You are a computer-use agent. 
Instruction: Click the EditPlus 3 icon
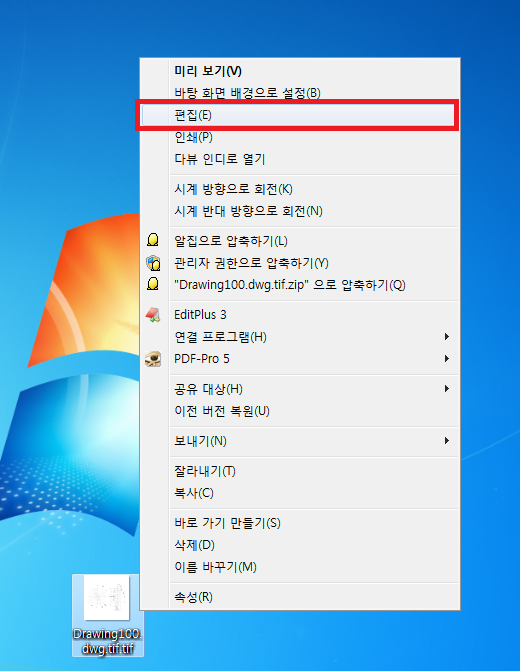click(x=153, y=315)
